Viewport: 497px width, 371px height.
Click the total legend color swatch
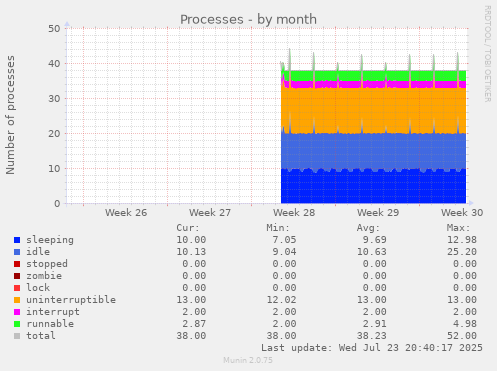pos(17,336)
